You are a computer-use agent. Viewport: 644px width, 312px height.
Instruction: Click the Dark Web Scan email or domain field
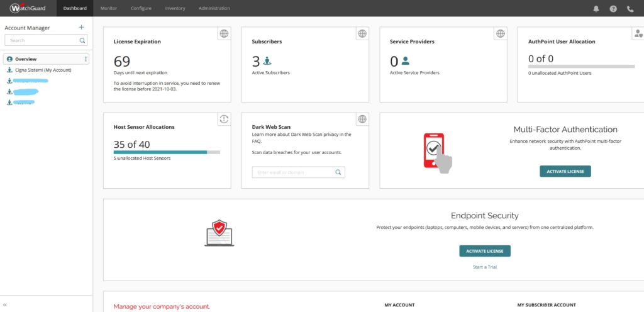299,172
